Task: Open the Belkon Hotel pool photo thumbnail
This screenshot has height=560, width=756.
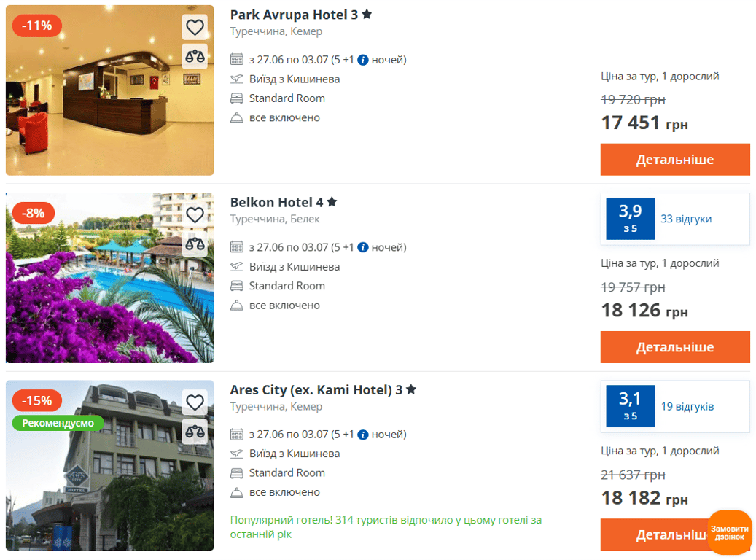Action: pos(109,277)
